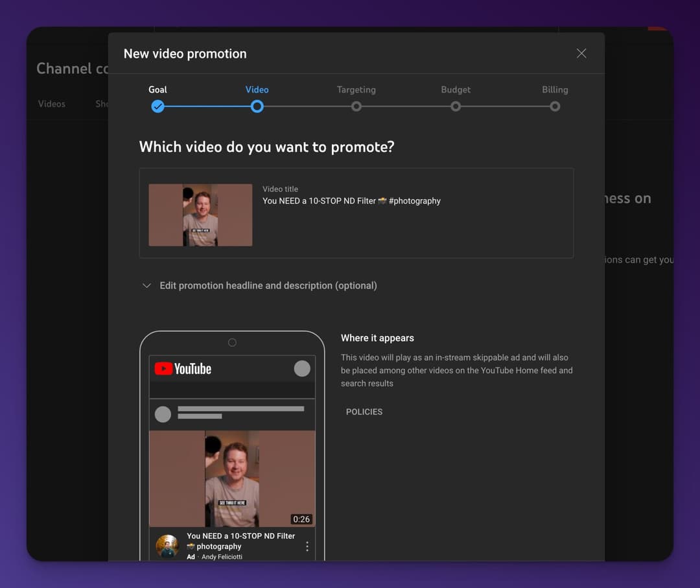700x588 pixels.
Task: Select Andy Feliciotti's channel avatar
Action: 167,547
